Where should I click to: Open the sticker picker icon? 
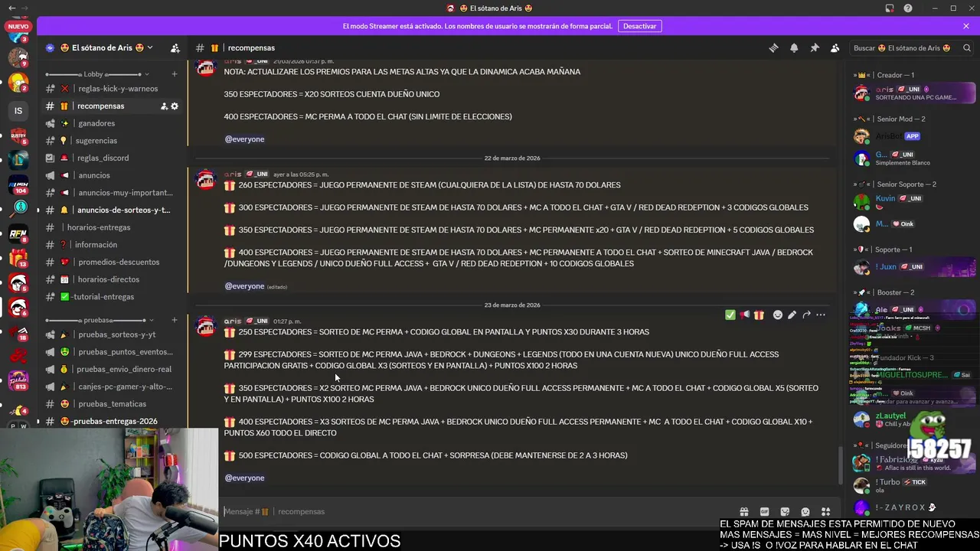point(785,511)
